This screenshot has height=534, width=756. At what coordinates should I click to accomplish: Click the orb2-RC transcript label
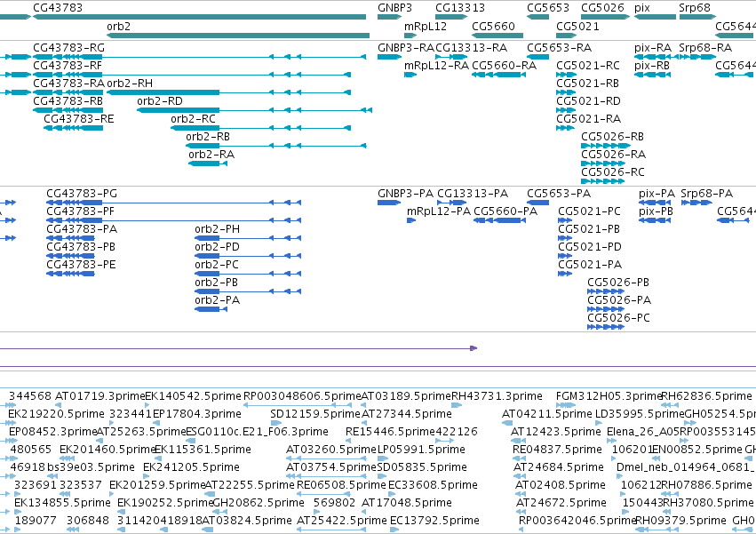[193, 119]
